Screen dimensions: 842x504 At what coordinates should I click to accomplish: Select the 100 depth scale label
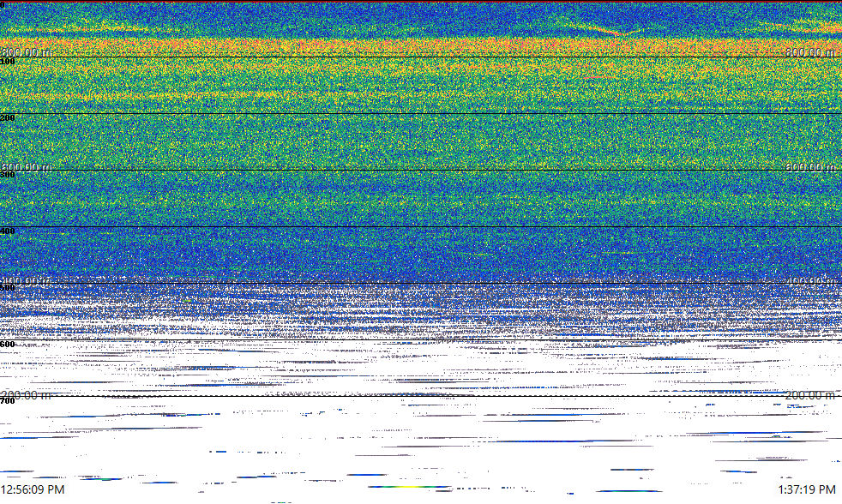click(x=8, y=62)
